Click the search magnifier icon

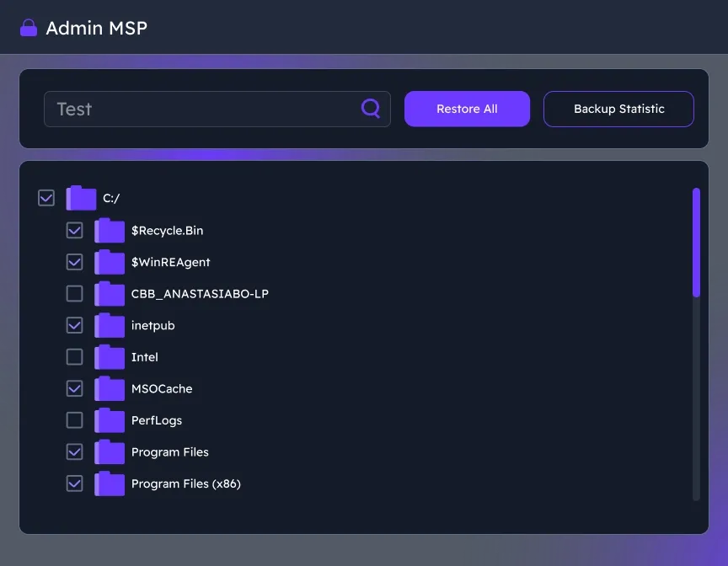point(371,109)
